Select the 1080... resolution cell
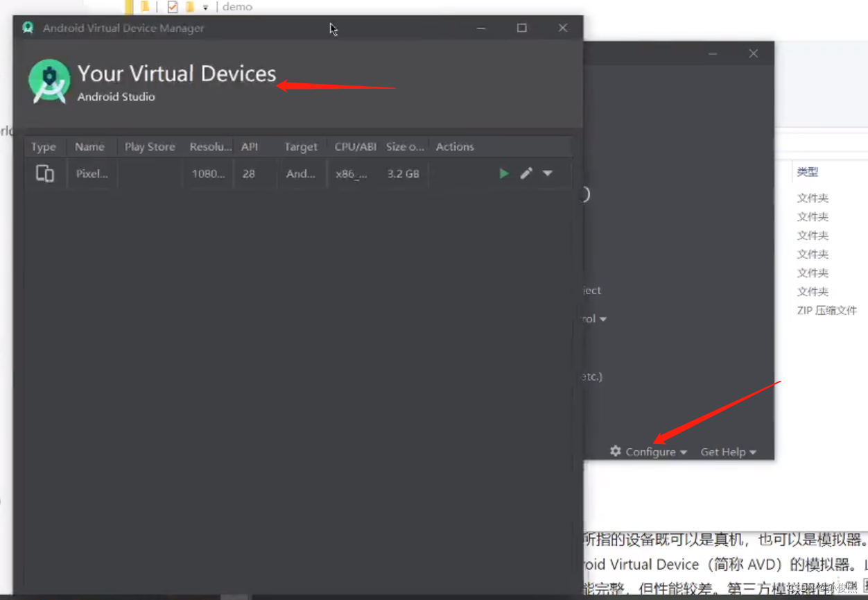 tap(209, 174)
